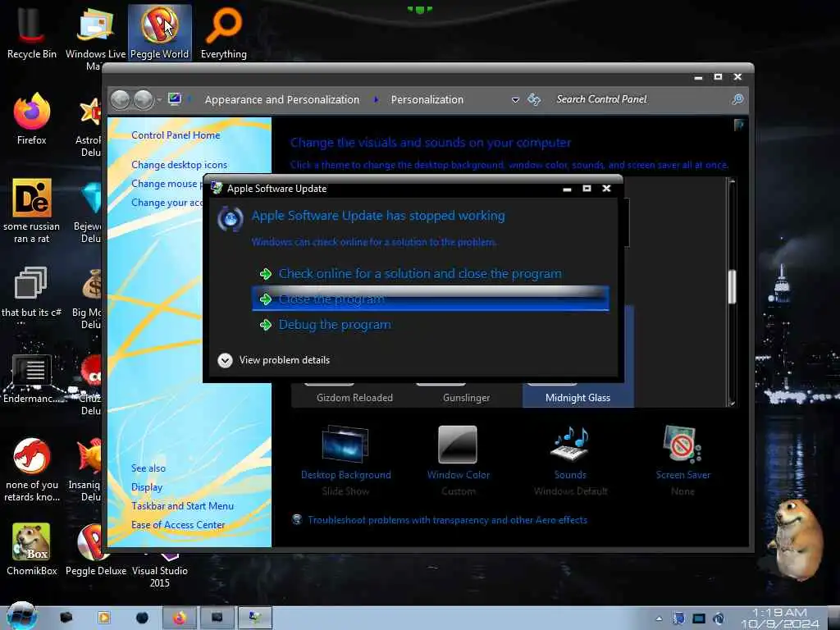Viewport: 840px width, 630px height.
Task: Open the Firefox desktop icon
Action: [x=32, y=119]
